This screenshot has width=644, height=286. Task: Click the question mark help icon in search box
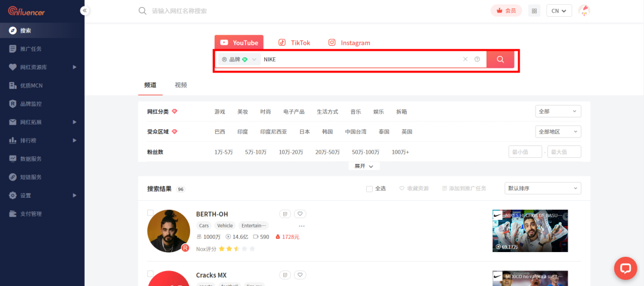click(x=477, y=59)
